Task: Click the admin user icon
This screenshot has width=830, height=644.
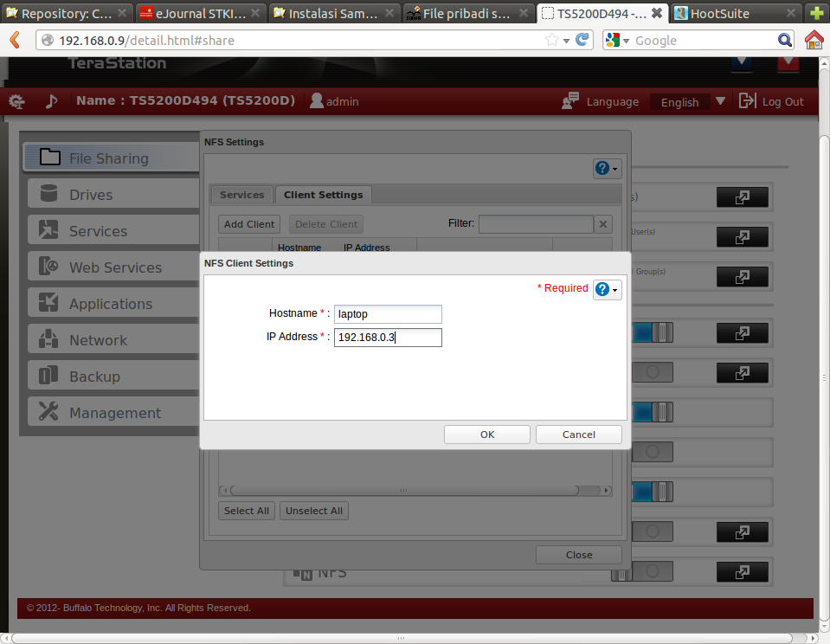Action: (x=317, y=100)
